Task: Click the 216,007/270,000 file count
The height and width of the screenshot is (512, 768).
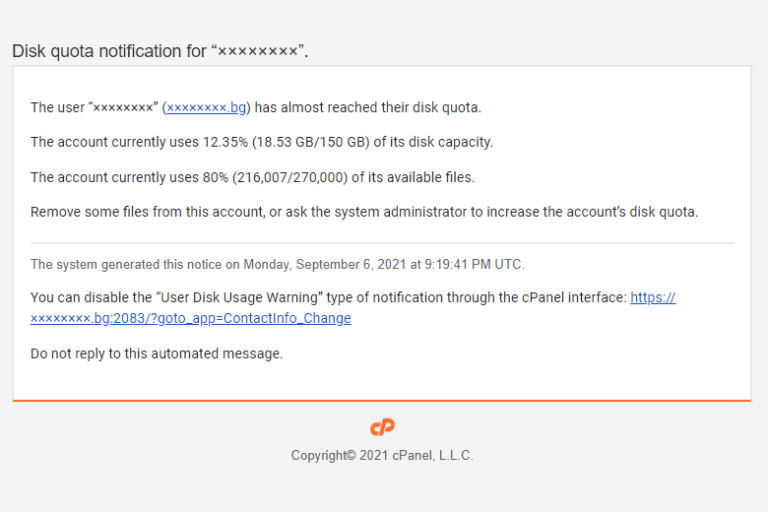Action: coord(290,177)
